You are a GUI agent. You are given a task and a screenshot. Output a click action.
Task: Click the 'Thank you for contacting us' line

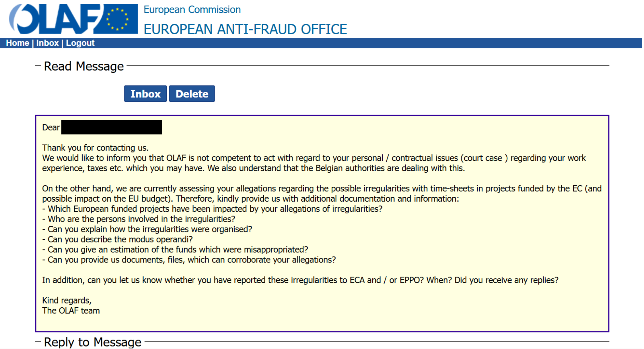point(95,148)
